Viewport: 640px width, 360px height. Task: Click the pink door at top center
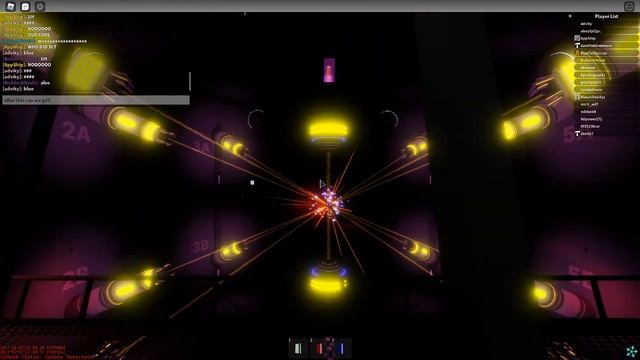[x=329, y=70]
